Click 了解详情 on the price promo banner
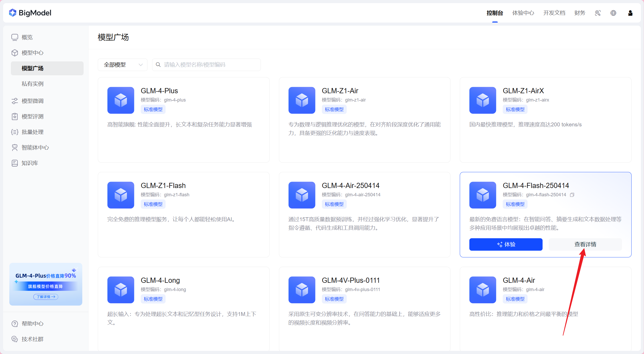644x354 pixels. click(46, 297)
